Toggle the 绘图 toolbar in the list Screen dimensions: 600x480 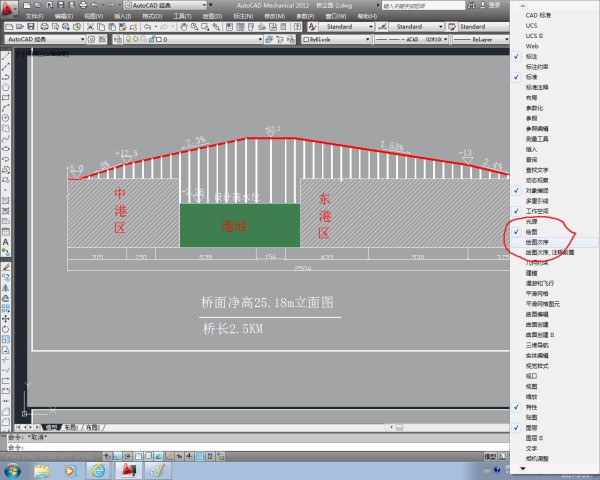(x=531, y=231)
